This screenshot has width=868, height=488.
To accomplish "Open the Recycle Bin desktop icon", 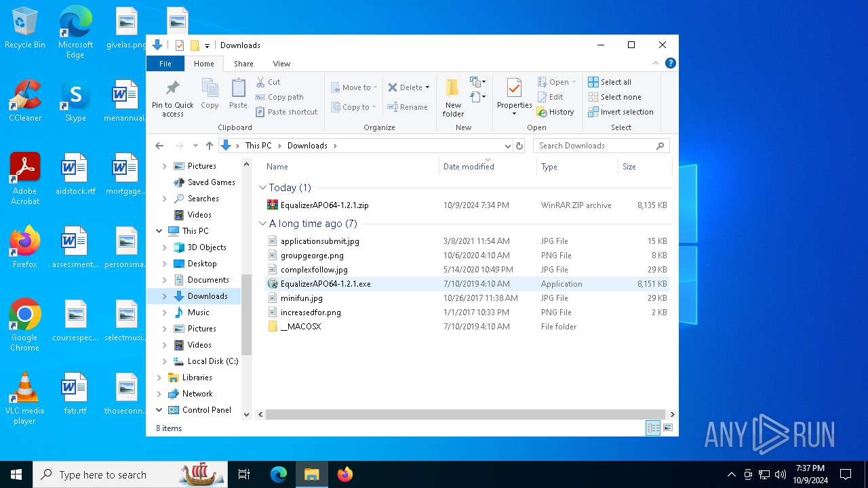I will pyautogui.click(x=25, y=28).
